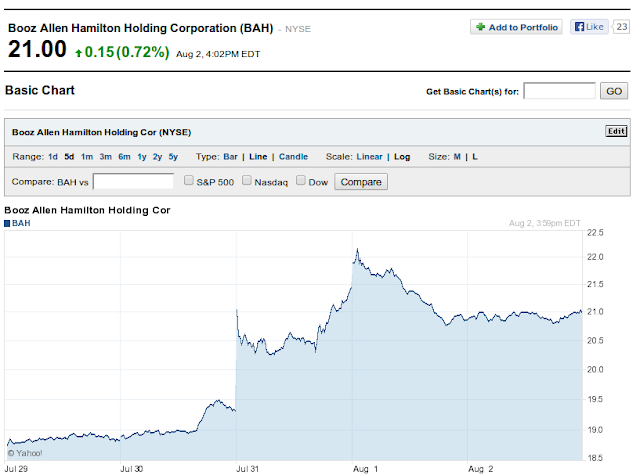The image size is (640, 475).
Task: Click the Facebook Like icon
Action: coord(579,27)
